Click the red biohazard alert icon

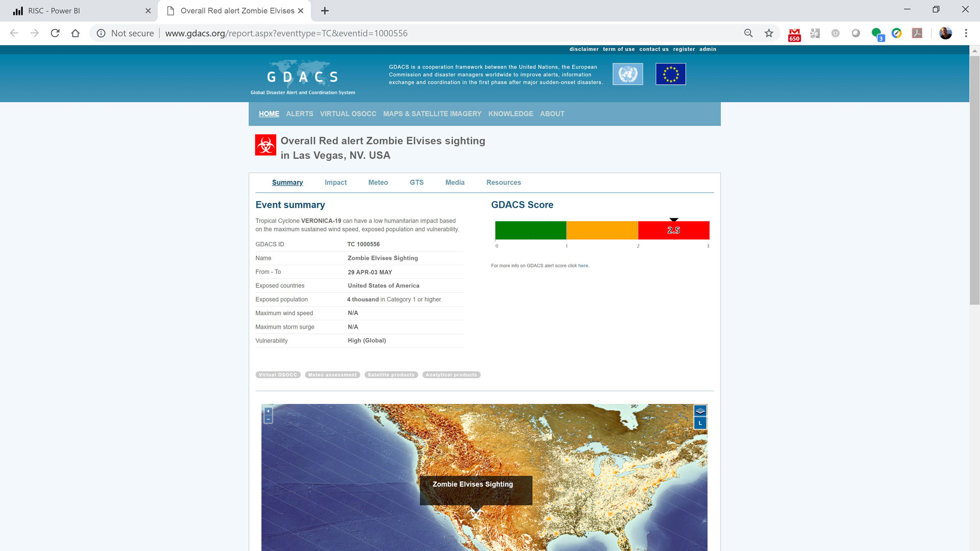point(265,145)
